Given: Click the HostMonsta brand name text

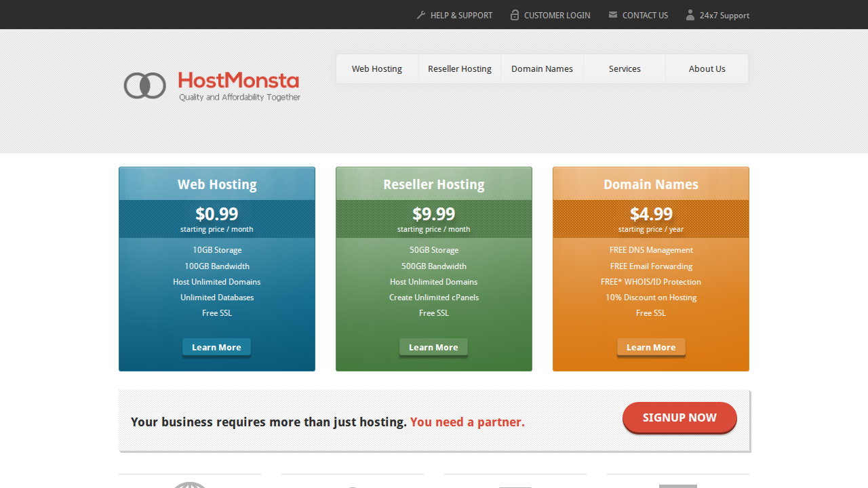Looking at the screenshot, I should [x=239, y=81].
